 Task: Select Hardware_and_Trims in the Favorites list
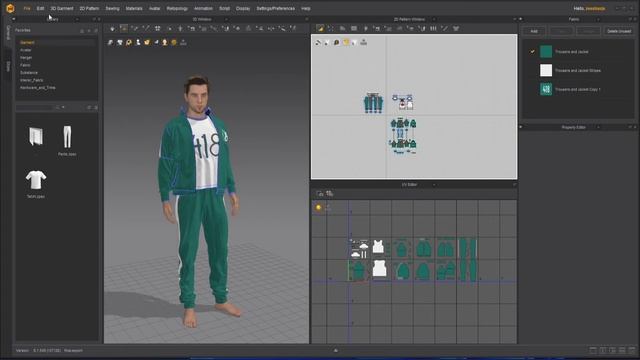[38, 88]
